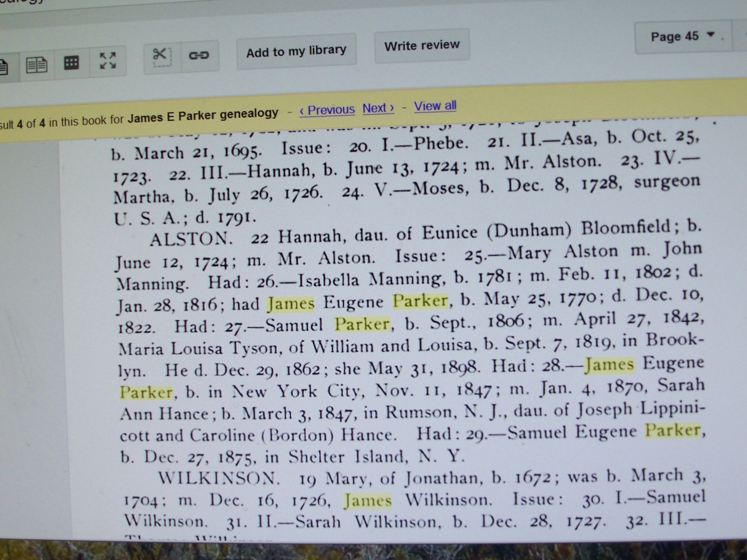Screen dimensions: 747x560
Task: Click highlighted Parker after Samuel, b. Sept. 1806
Action: [362, 324]
